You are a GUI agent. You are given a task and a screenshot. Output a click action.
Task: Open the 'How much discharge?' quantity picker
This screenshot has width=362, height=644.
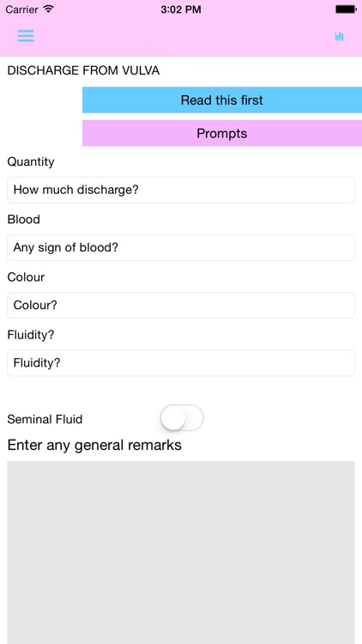[x=181, y=190]
